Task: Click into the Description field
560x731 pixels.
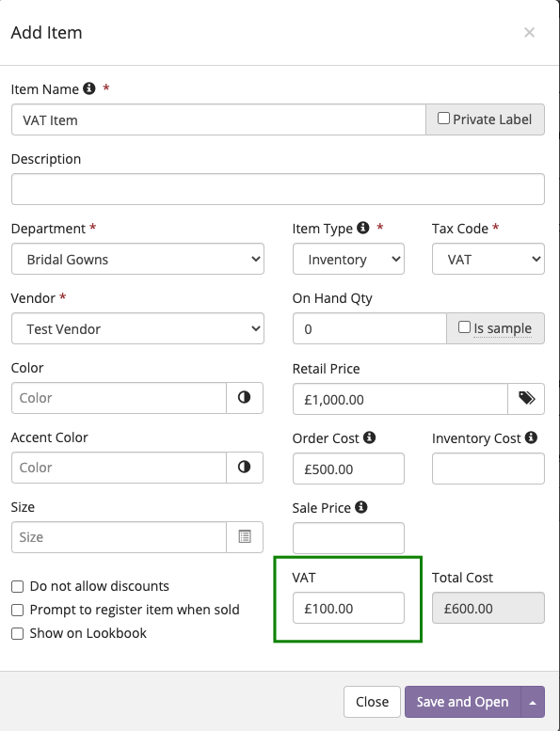Action: pyautogui.click(x=278, y=189)
